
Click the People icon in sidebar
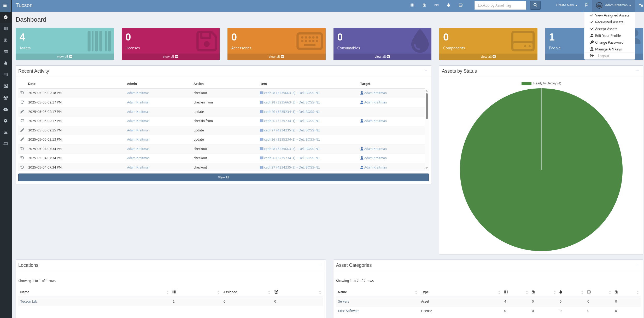(5, 98)
